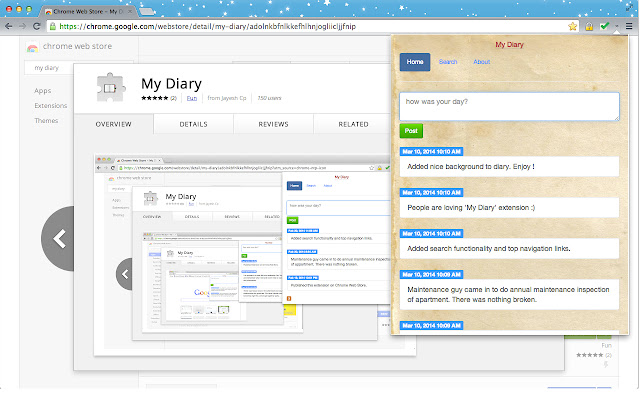Open the Search link in My Diary popup
The image size is (640, 400).
pyautogui.click(x=448, y=62)
